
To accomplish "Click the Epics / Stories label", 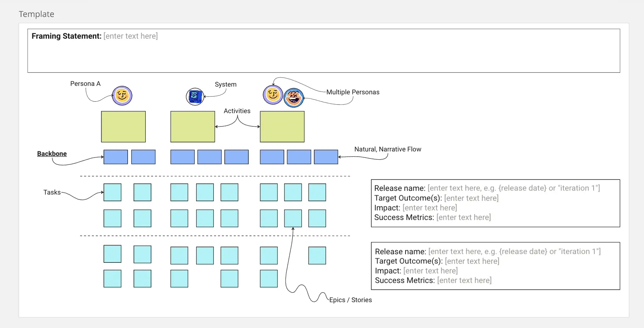I will click(351, 300).
